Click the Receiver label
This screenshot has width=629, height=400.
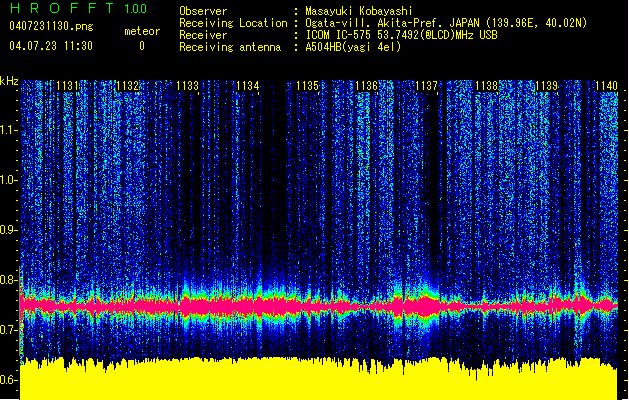[203, 35]
